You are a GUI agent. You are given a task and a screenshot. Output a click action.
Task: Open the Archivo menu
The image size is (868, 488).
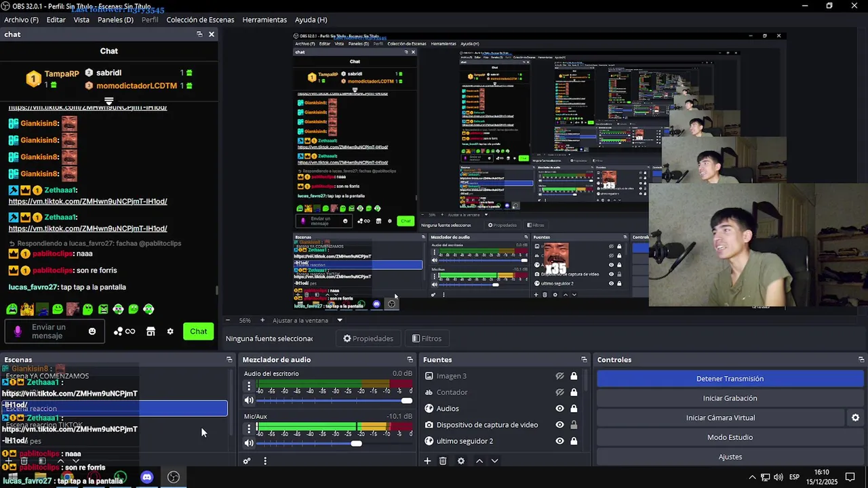click(21, 20)
